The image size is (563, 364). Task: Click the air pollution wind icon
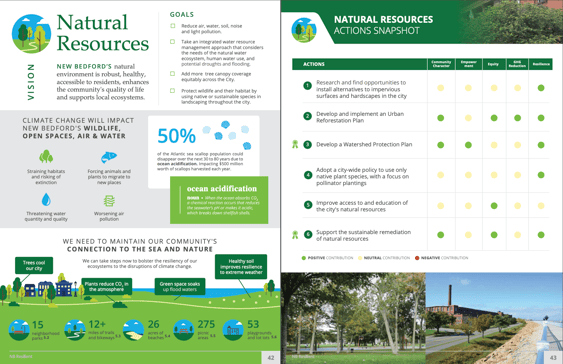click(109, 201)
